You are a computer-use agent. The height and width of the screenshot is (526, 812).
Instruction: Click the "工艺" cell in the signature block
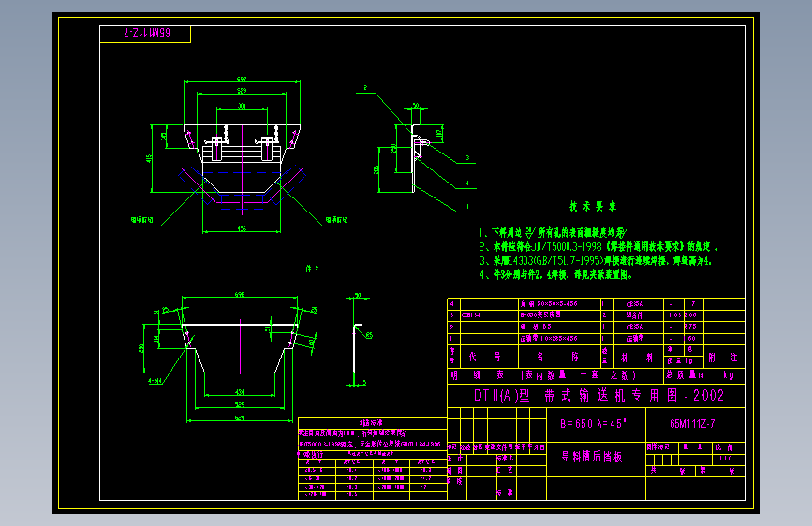tap(505, 470)
